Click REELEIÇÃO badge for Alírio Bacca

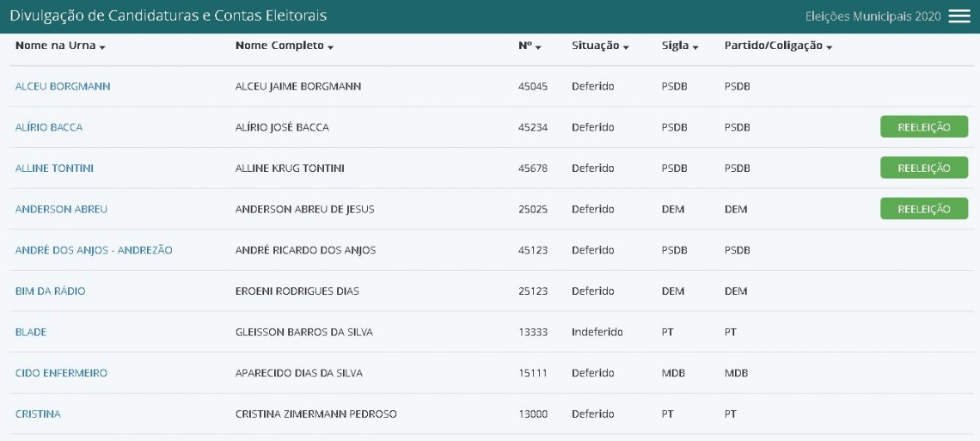coord(924,127)
